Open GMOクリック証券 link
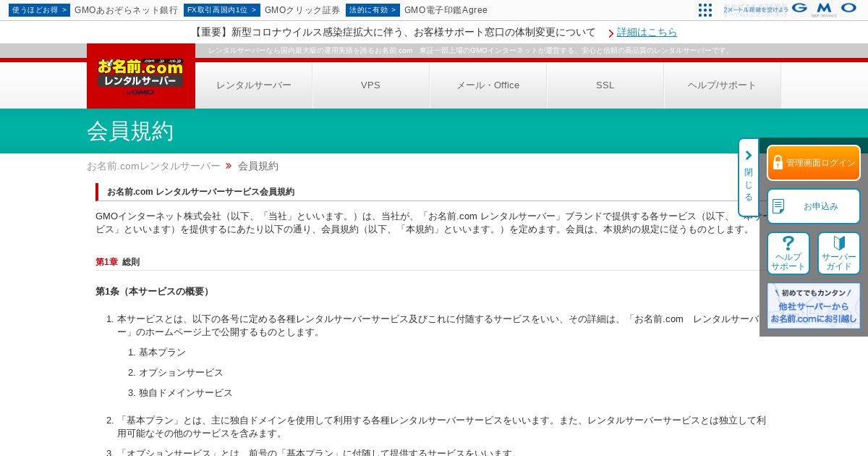This screenshot has width=868, height=456. coord(302,10)
